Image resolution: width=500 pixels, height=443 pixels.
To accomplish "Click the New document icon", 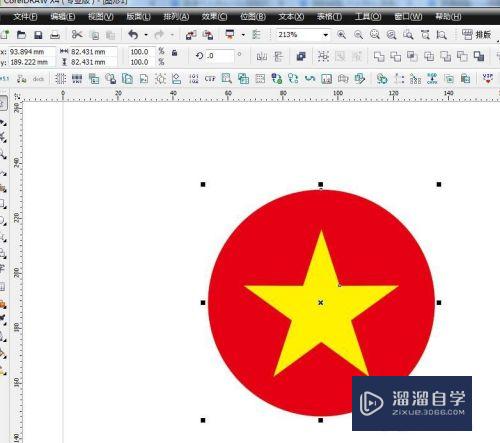I will tap(5, 35).
